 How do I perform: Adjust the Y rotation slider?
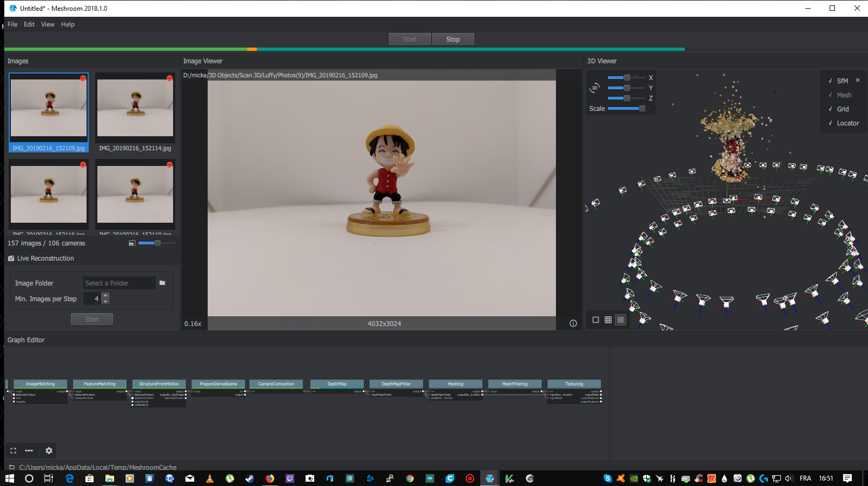[626, 88]
